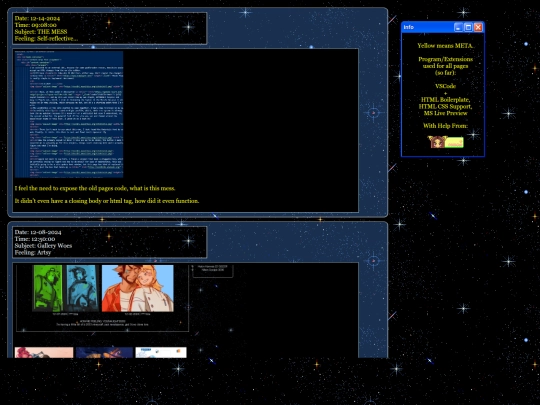Open the gallery screenshot with couple illustration

[x=102, y=298]
